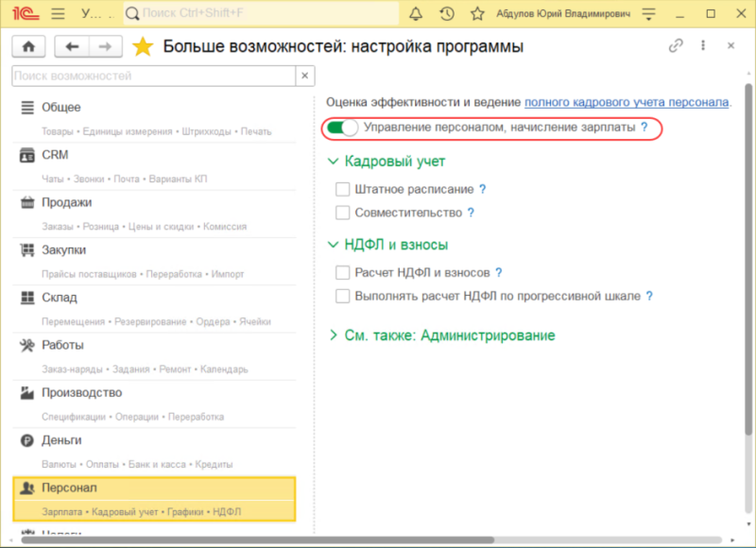This screenshot has height=548, width=756.
Task: Add page to favorites with yellow star
Action: (x=143, y=46)
